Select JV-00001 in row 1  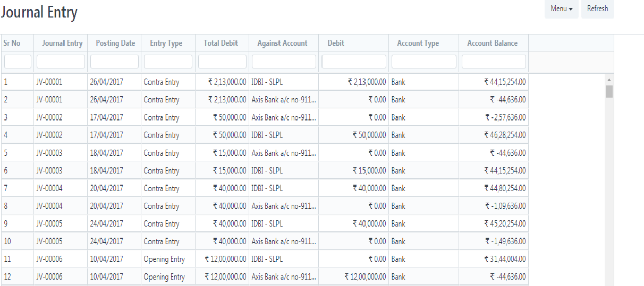[49, 82]
